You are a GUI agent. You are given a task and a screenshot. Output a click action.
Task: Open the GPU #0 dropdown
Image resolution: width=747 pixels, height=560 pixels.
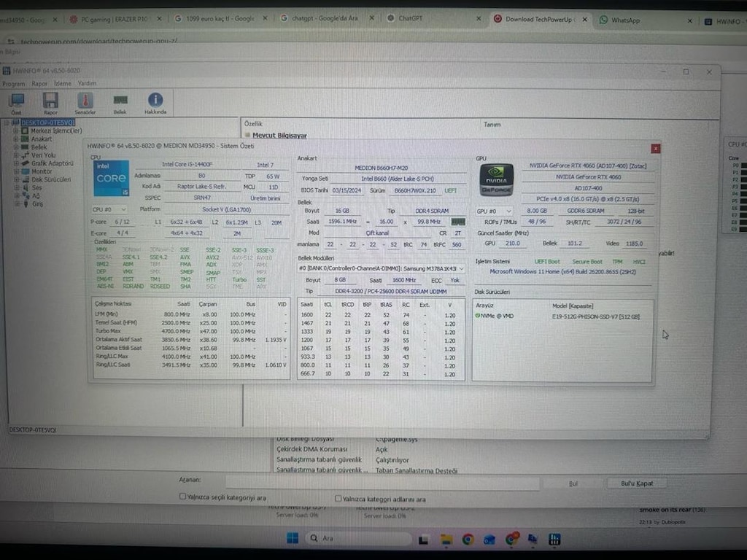click(494, 211)
